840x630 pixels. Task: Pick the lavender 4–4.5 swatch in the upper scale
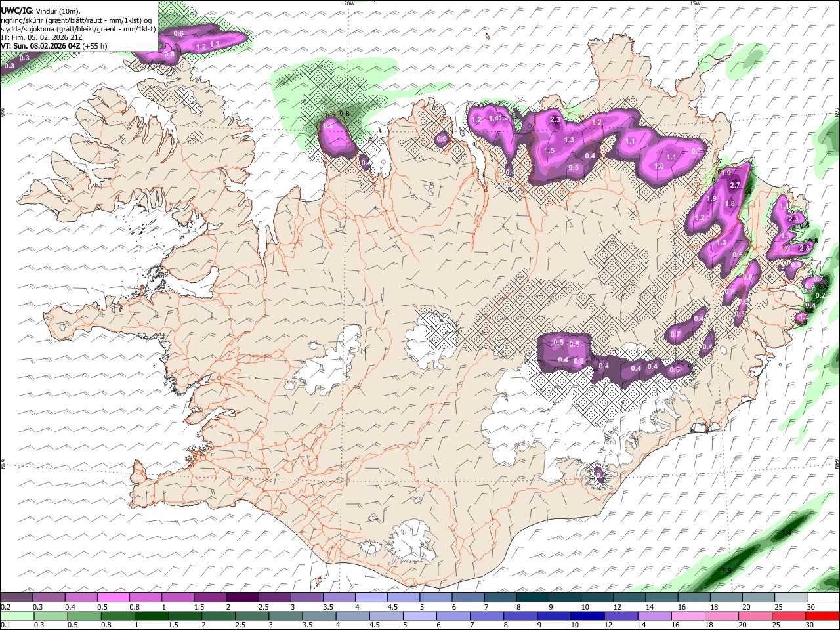(x=371, y=598)
